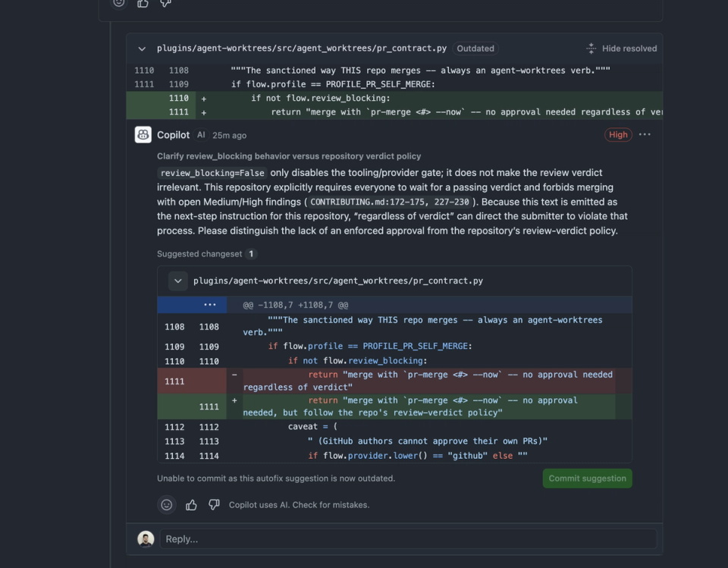Click the user avatar beside Reply
The height and width of the screenshot is (568, 728).
(x=146, y=539)
